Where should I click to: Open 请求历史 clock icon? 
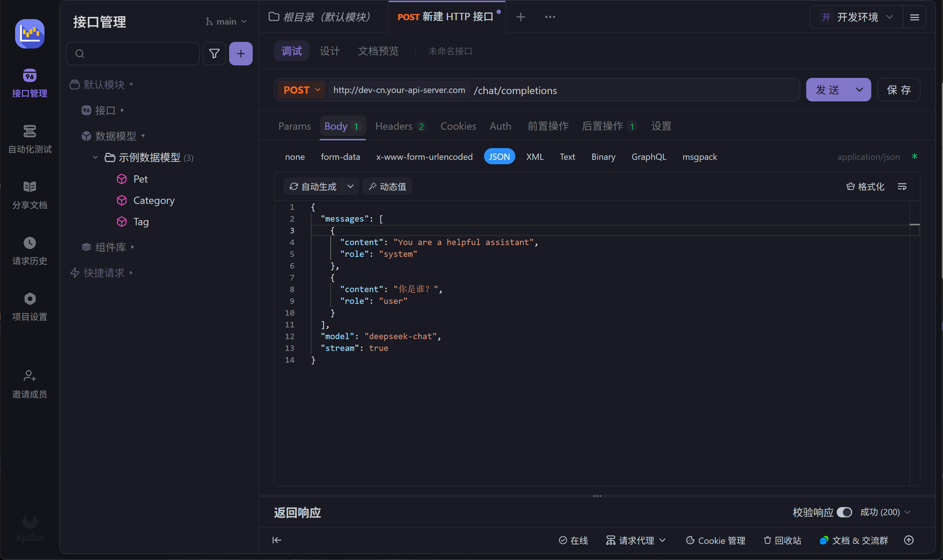pos(29,243)
